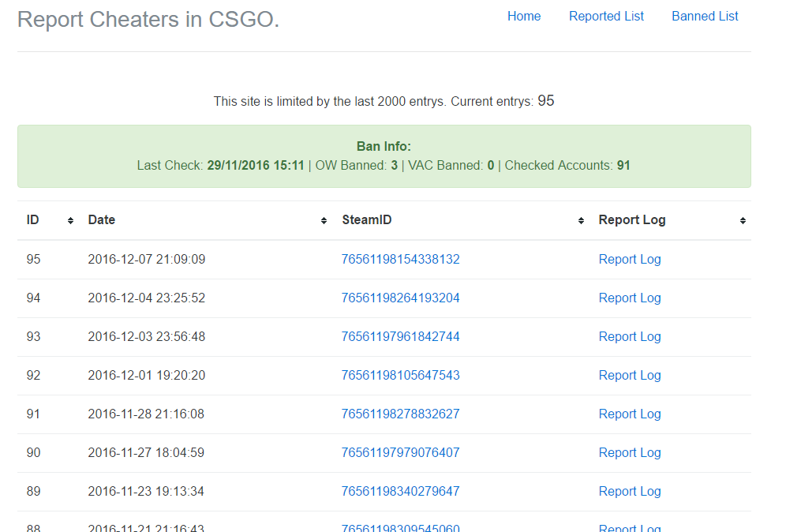Screen dimensions: 786x532
Task: Sort the table by the Date header
Action: tap(102, 220)
